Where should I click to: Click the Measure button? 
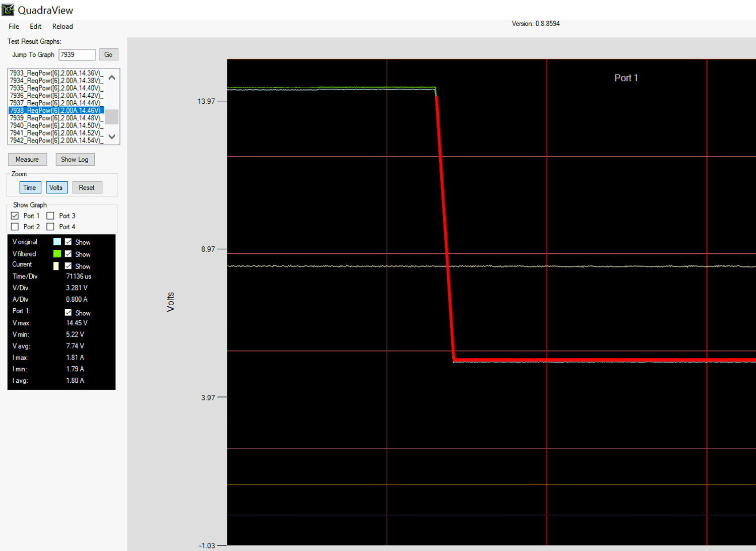point(27,159)
